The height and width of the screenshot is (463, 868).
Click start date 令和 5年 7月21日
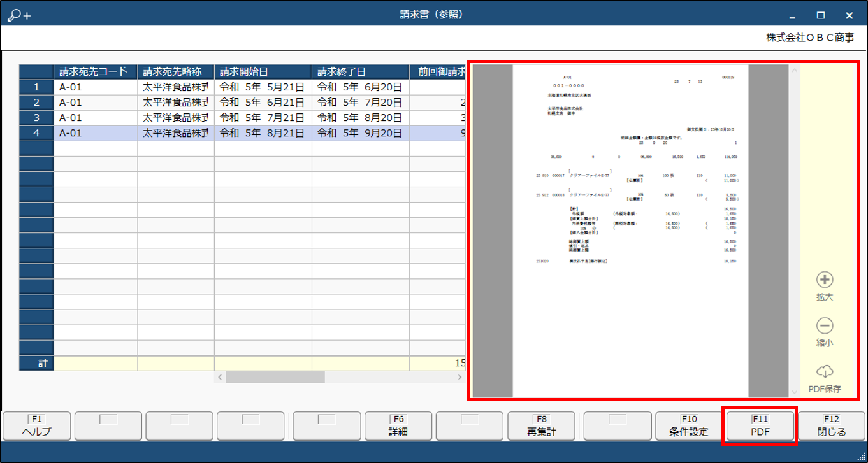(263, 118)
